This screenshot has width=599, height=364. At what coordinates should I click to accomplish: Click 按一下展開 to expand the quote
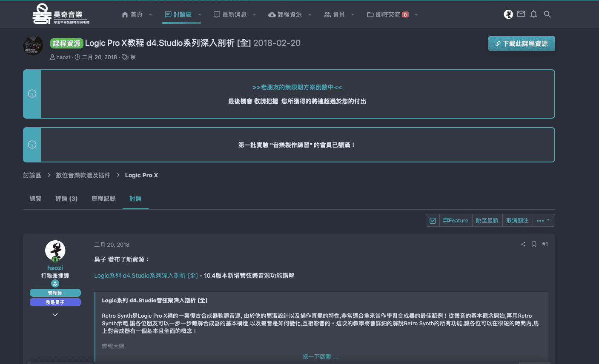point(321,356)
